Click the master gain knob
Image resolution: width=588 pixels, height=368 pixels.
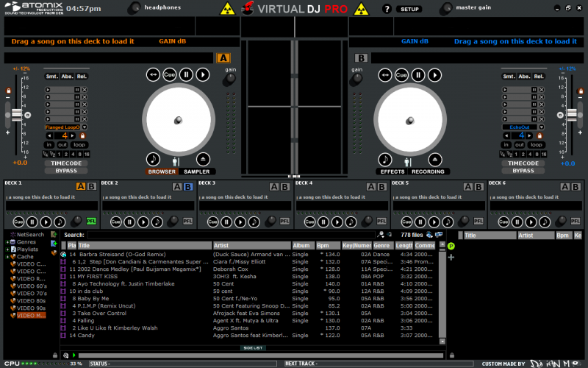pyautogui.click(x=446, y=8)
